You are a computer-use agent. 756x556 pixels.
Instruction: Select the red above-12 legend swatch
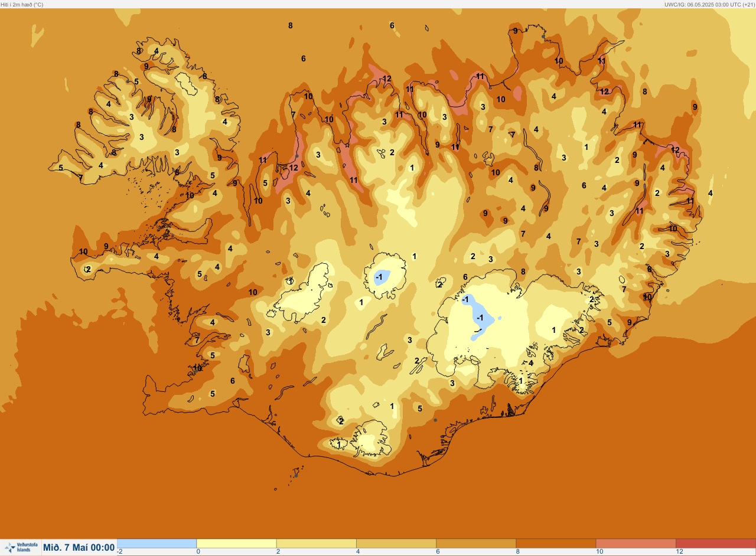[716, 543]
